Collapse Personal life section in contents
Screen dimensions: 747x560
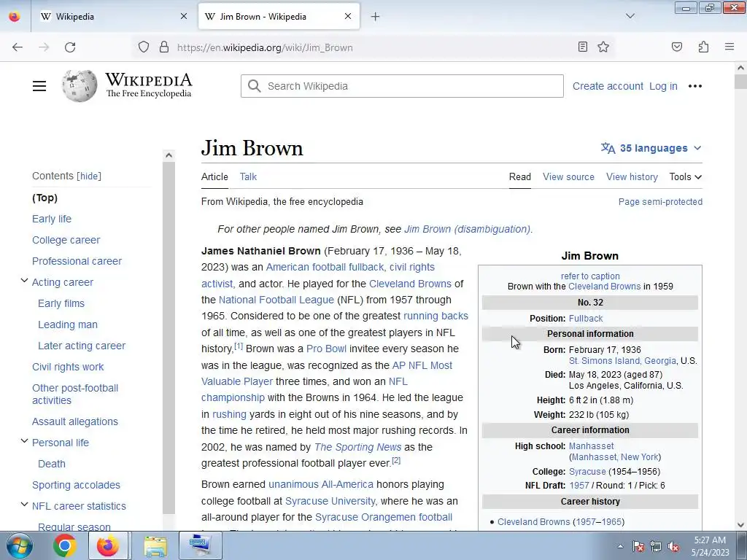(24, 441)
